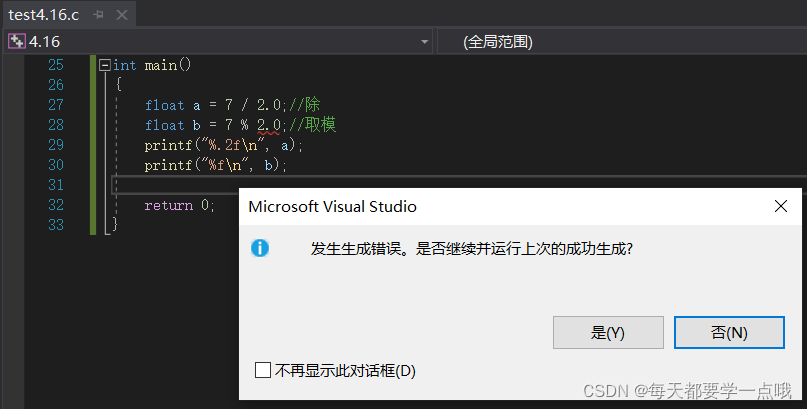This screenshot has height=409, width=807.
Task: Pin the test4.16.c tab
Action: point(98,15)
